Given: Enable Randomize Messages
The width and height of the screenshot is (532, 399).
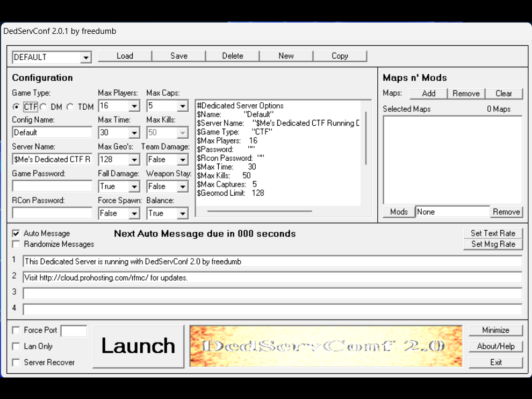Looking at the screenshot, I should point(16,244).
